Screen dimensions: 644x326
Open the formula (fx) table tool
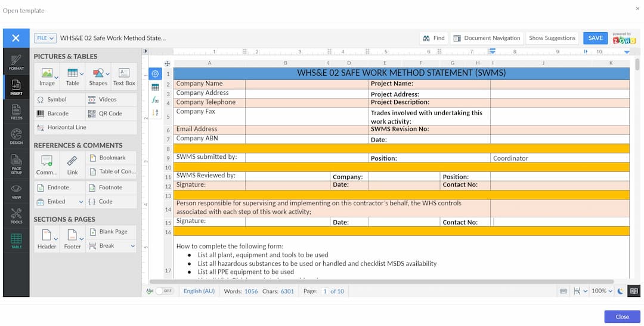click(155, 100)
